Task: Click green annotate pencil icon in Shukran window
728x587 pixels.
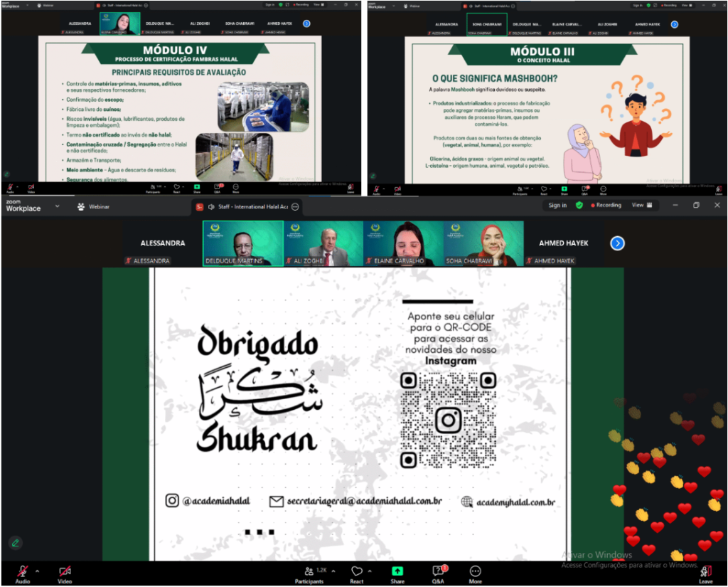Action: coord(16,542)
